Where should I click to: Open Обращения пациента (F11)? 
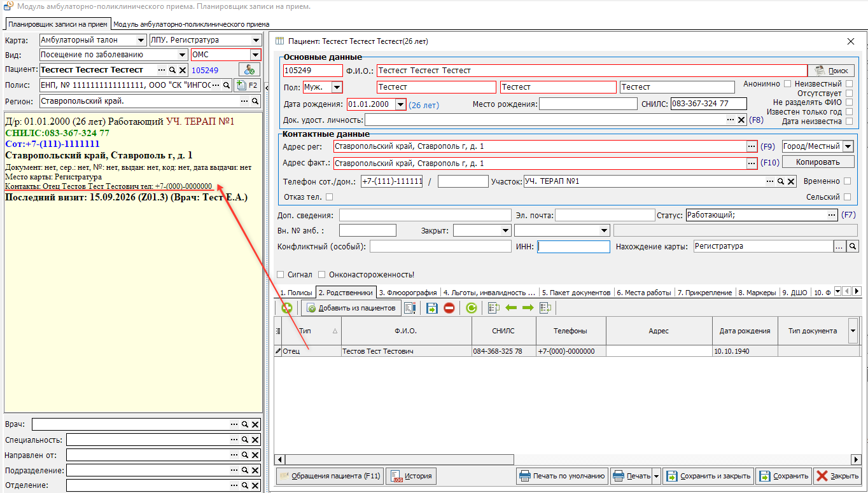pos(330,476)
